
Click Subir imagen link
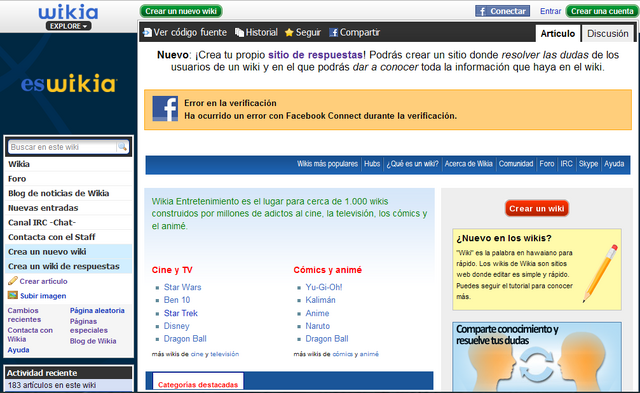[x=43, y=296]
